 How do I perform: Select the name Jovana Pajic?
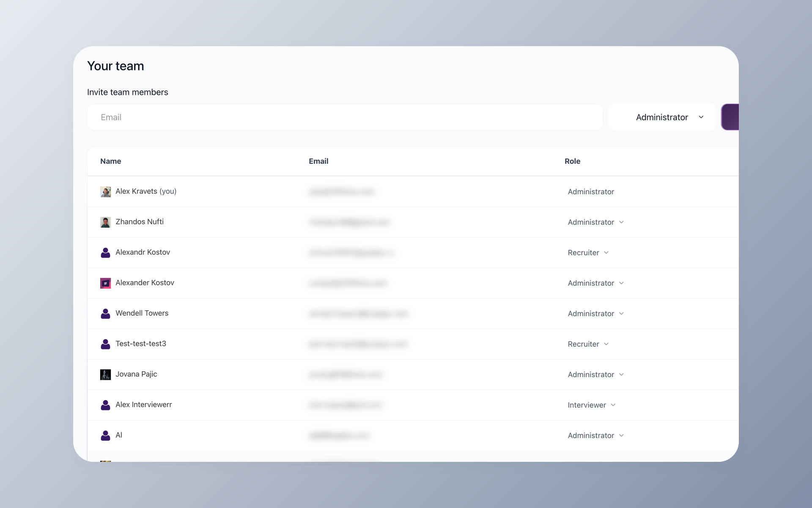136,374
